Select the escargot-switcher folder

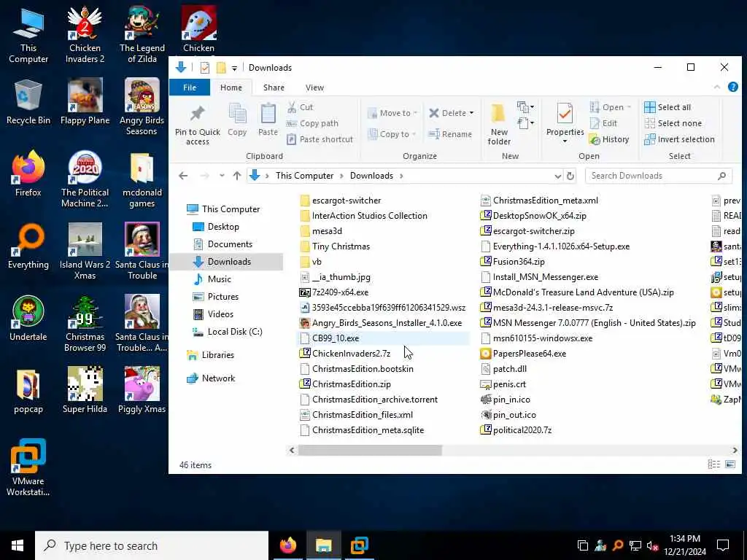click(347, 201)
